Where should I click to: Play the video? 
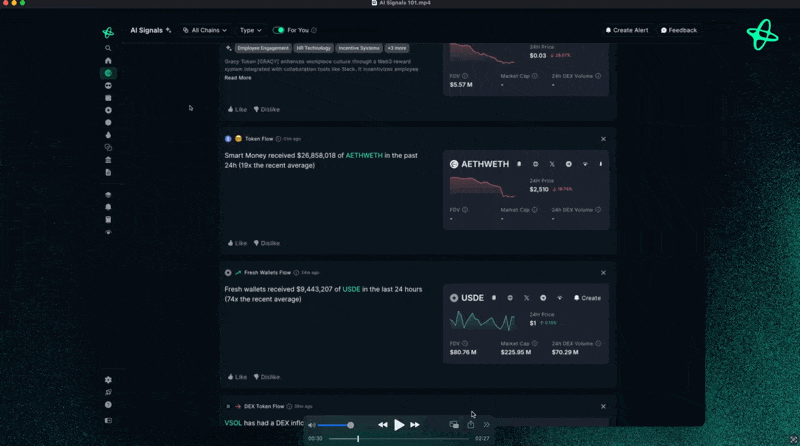399,425
